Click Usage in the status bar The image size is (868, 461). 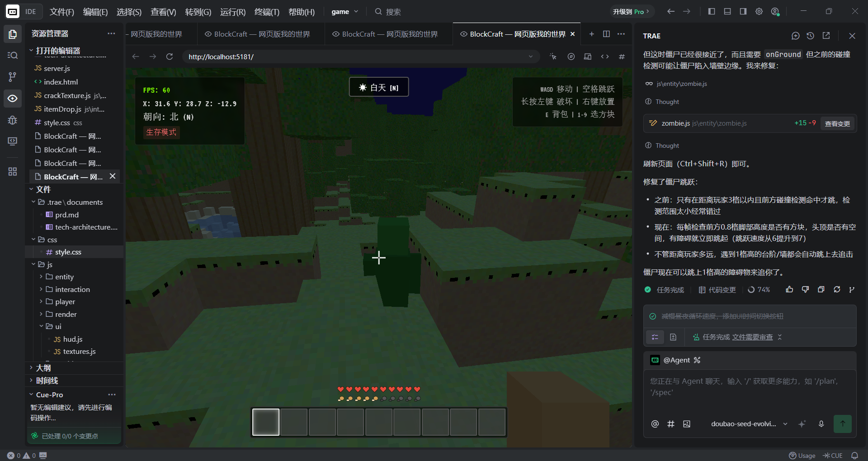click(802, 456)
